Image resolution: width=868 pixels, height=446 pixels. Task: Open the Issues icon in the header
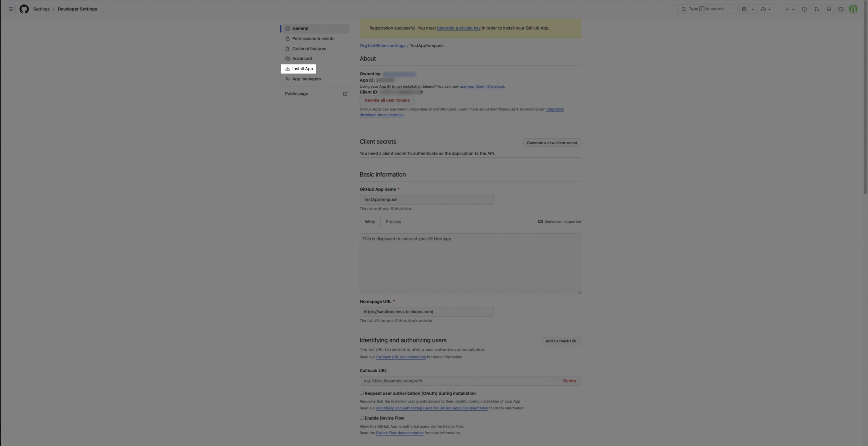804,9
